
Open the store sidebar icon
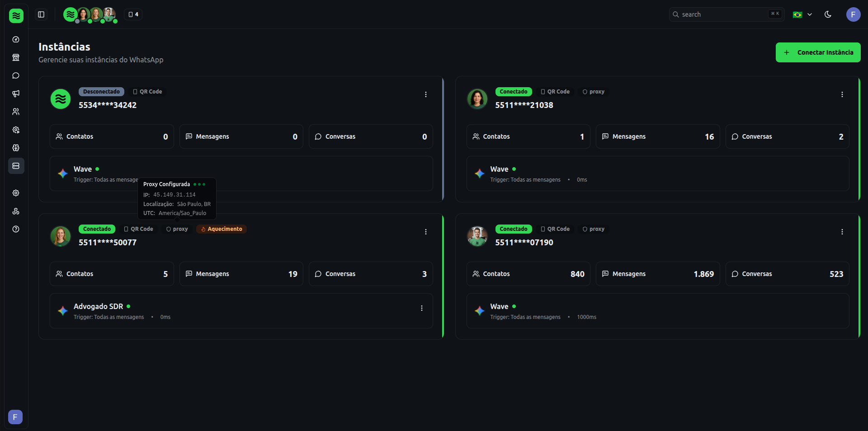coord(16,57)
